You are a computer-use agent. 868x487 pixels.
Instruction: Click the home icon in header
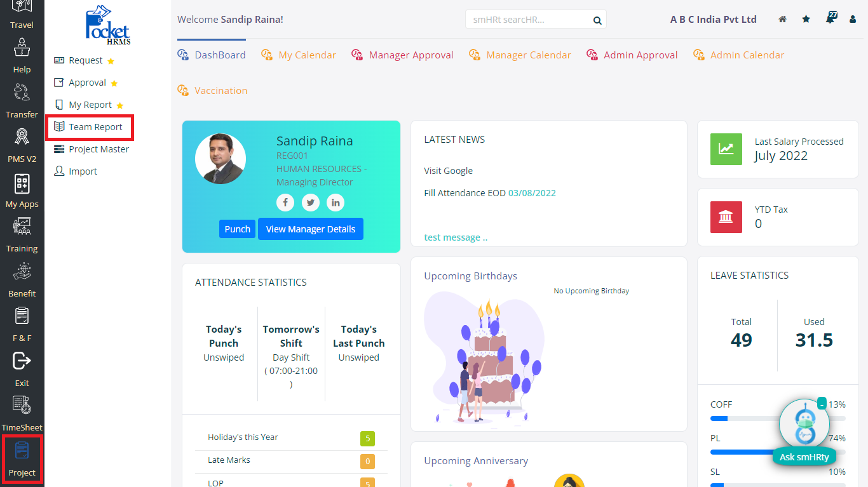pyautogui.click(x=783, y=20)
